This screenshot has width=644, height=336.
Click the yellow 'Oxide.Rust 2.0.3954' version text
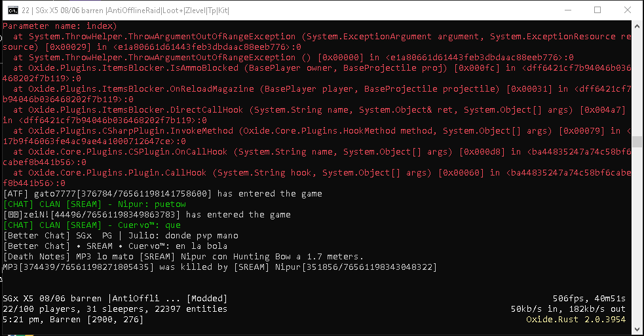[x=576, y=320]
